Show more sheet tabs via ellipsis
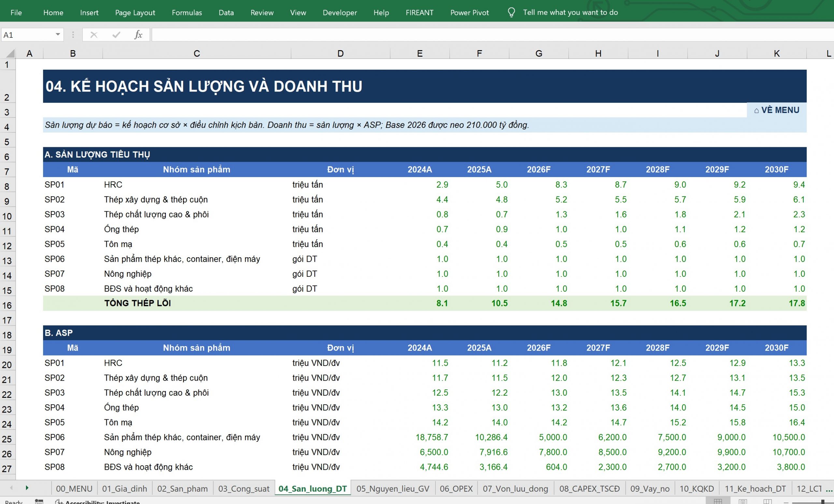 coord(829,489)
